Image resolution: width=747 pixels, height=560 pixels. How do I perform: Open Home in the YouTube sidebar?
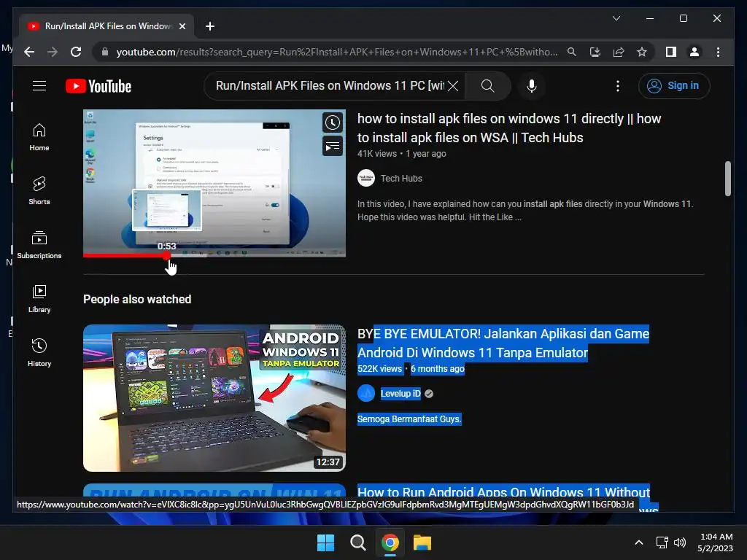click(x=39, y=137)
